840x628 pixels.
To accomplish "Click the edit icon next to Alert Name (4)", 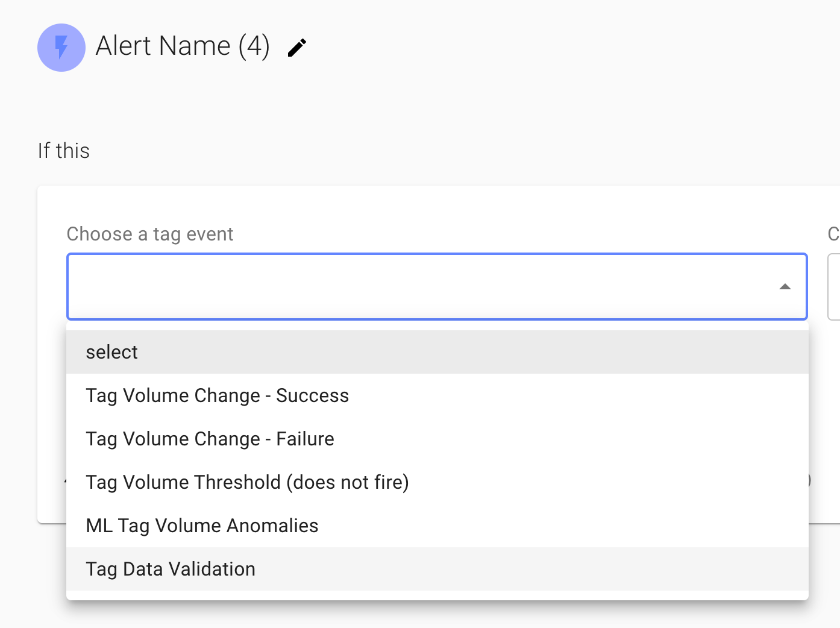I will 296,47.
